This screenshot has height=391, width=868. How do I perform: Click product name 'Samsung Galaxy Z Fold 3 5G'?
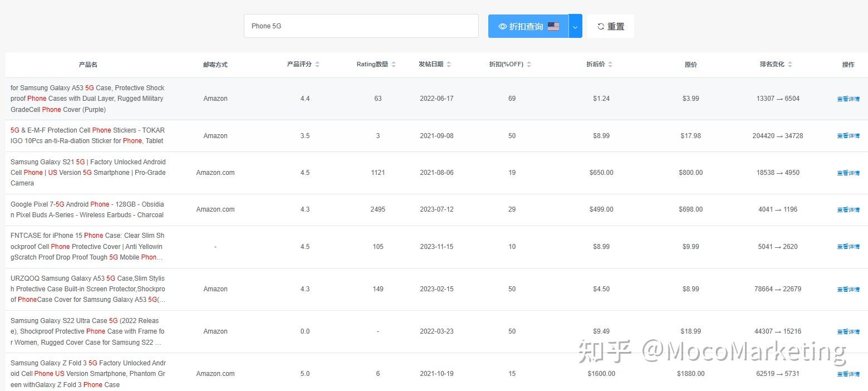[x=87, y=374]
